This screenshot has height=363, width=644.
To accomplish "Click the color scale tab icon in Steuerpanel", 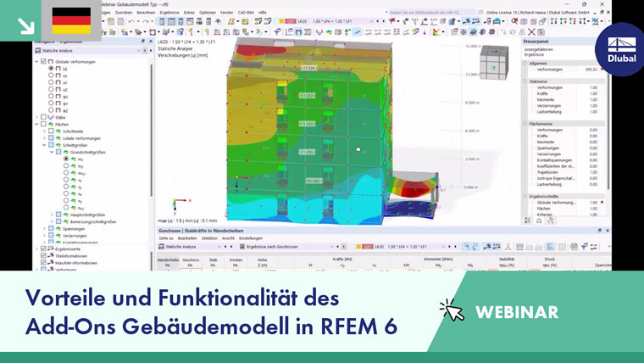I will pos(527,221).
